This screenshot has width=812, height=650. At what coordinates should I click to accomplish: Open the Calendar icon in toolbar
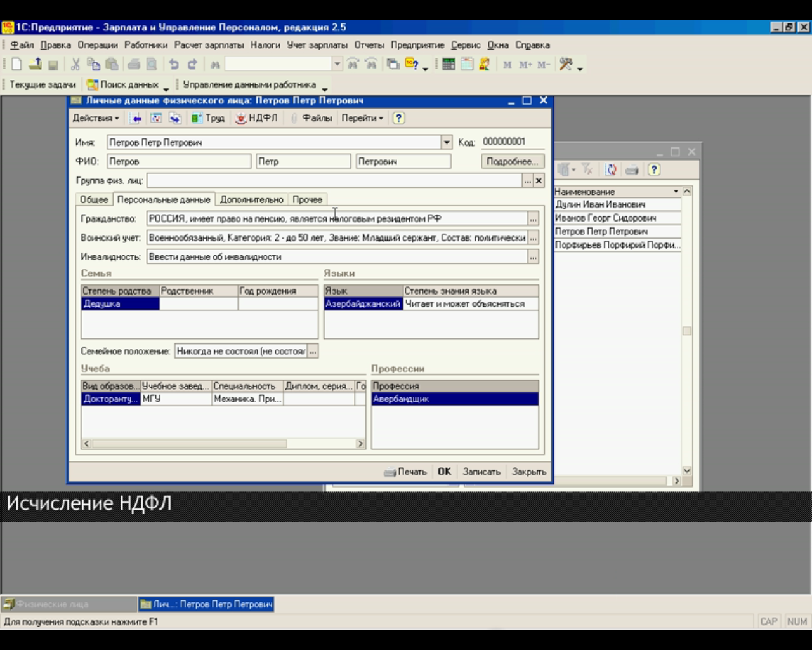pos(467,64)
